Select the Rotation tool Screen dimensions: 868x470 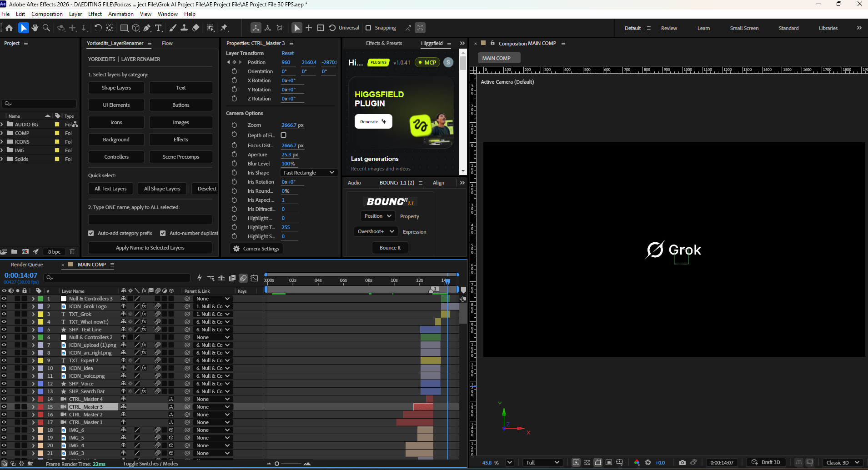(98, 28)
